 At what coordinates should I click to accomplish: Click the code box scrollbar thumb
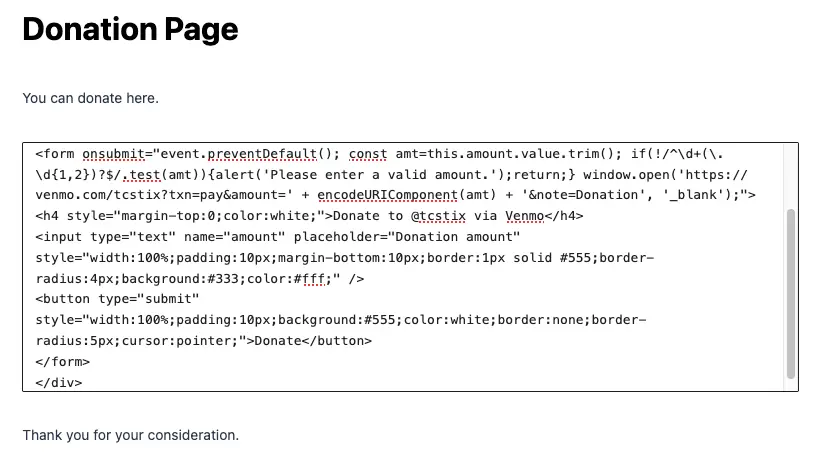(790, 294)
